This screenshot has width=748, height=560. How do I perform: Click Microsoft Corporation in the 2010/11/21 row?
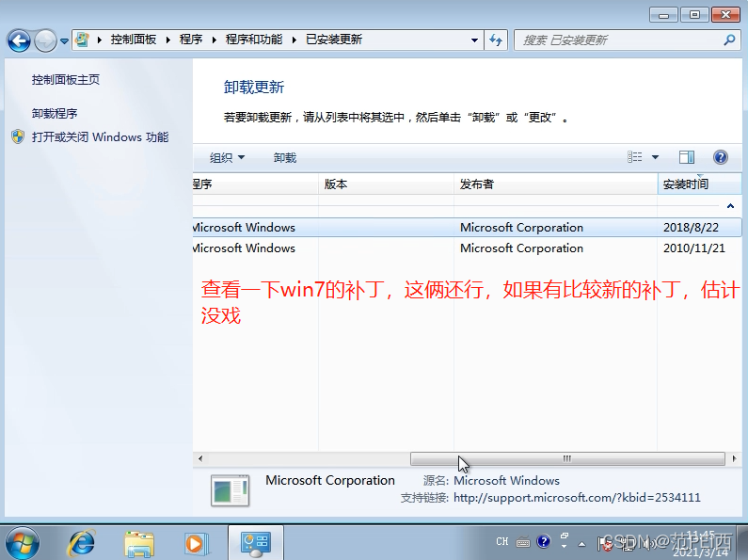[x=521, y=248]
